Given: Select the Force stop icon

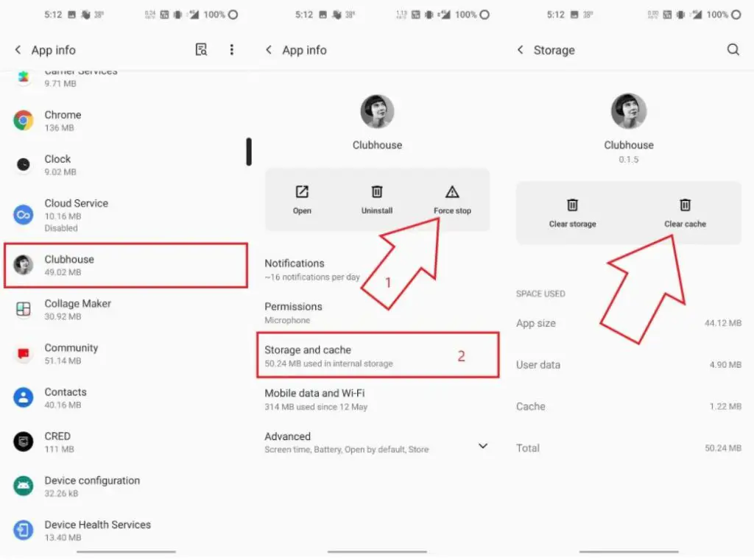Looking at the screenshot, I should (x=452, y=194).
